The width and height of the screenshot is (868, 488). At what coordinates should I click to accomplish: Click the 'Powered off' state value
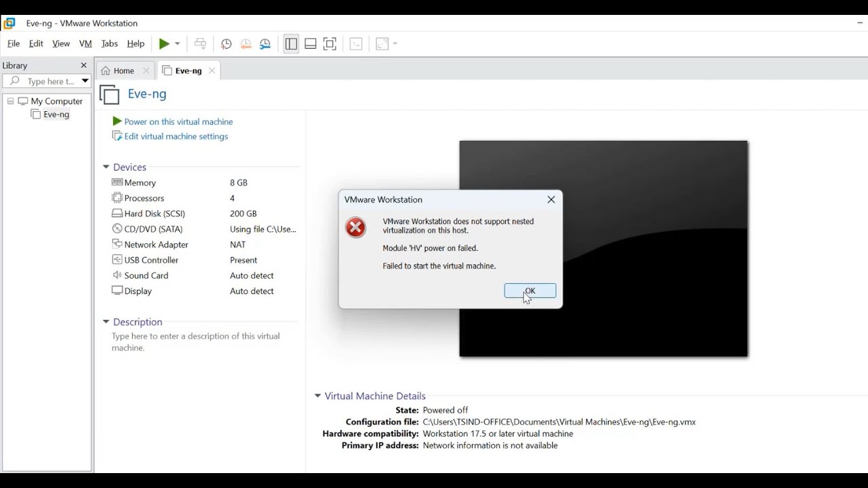(446, 410)
